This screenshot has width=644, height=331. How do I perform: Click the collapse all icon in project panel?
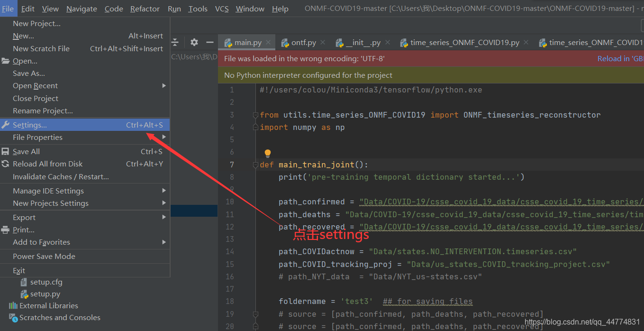pos(175,42)
